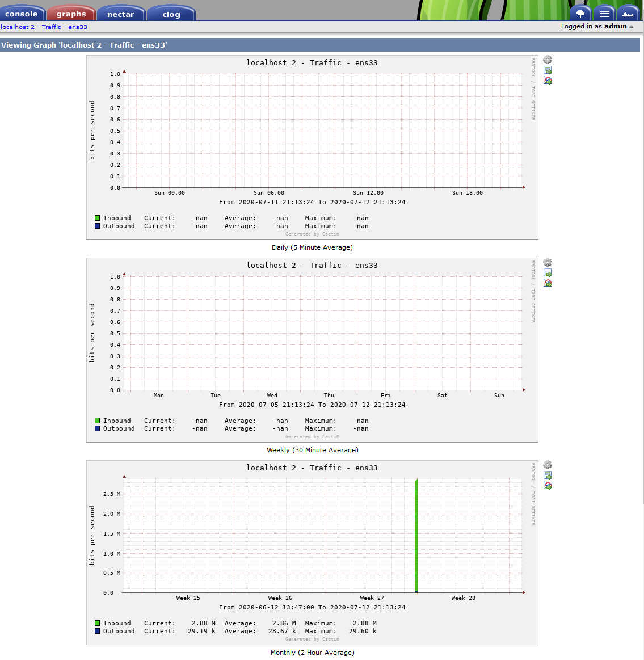Open the clog tab
This screenshot has width=644, height=660.
[x=170, y=14]
